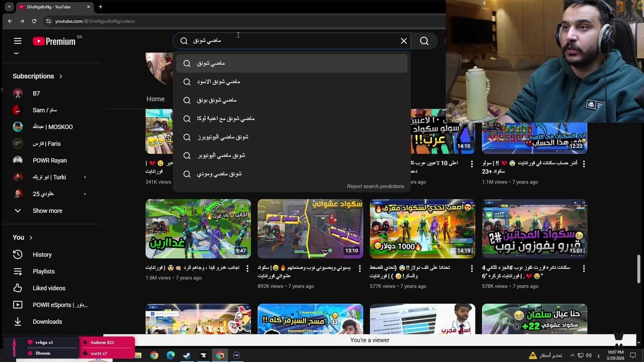Click the address bar URL youtube.com/@SHoNgxBoNg/videos
644x362 pixels.
click(95, 21)
